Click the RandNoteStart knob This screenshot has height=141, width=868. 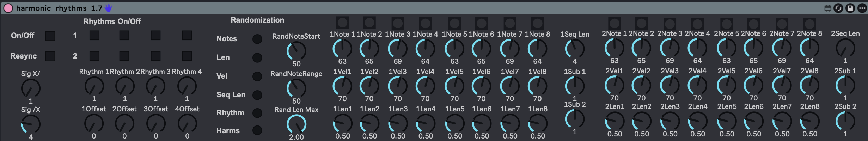pos(296,51)
